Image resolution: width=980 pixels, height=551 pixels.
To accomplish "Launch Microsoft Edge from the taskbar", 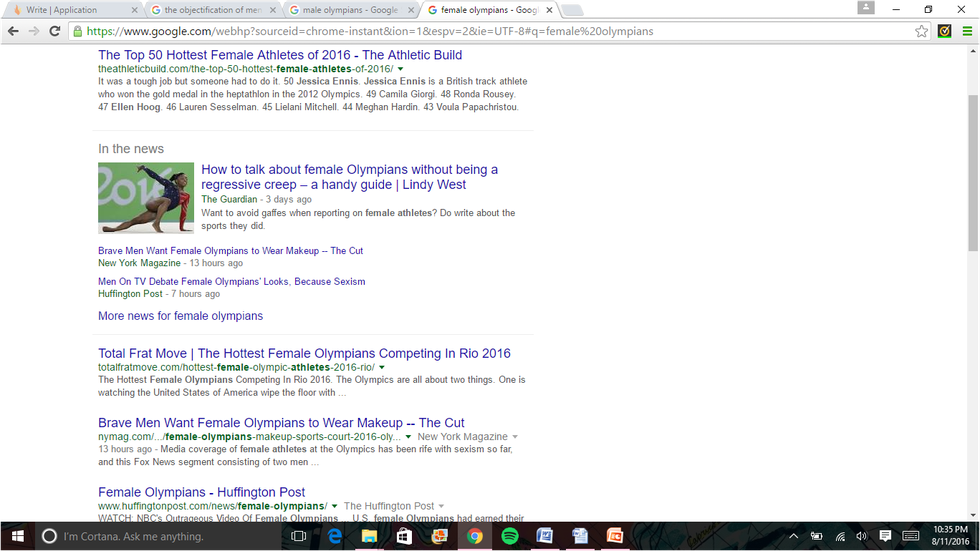I will [x=335, y=537].
